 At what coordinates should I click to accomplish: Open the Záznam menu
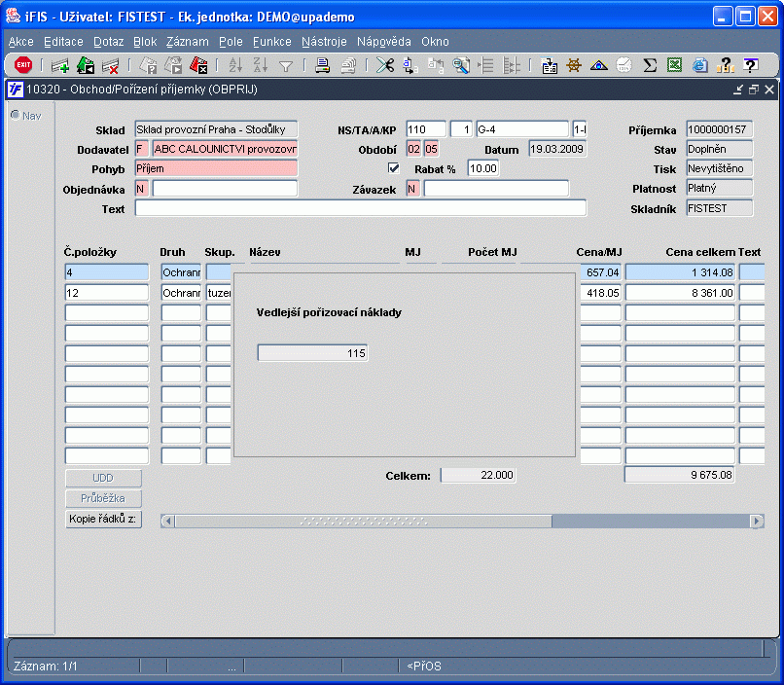coord(188,42)
